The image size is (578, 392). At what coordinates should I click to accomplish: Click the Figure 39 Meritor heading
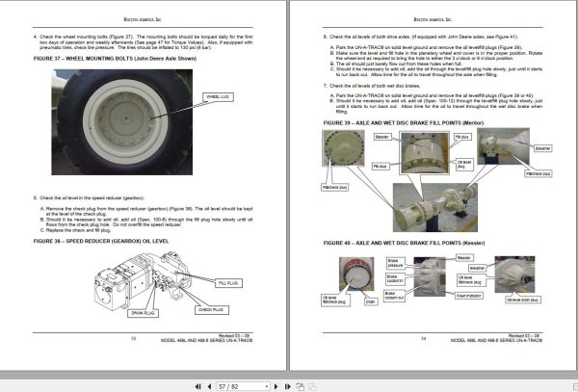click(x=404, y=122)
